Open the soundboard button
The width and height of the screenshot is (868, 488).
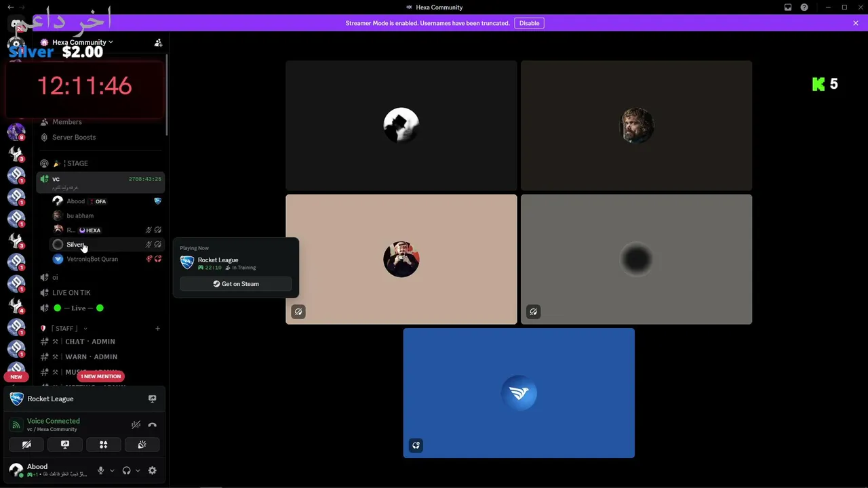142,445
